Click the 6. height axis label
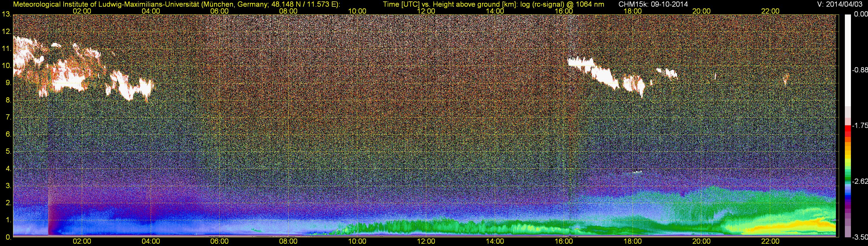 (8, 135)
